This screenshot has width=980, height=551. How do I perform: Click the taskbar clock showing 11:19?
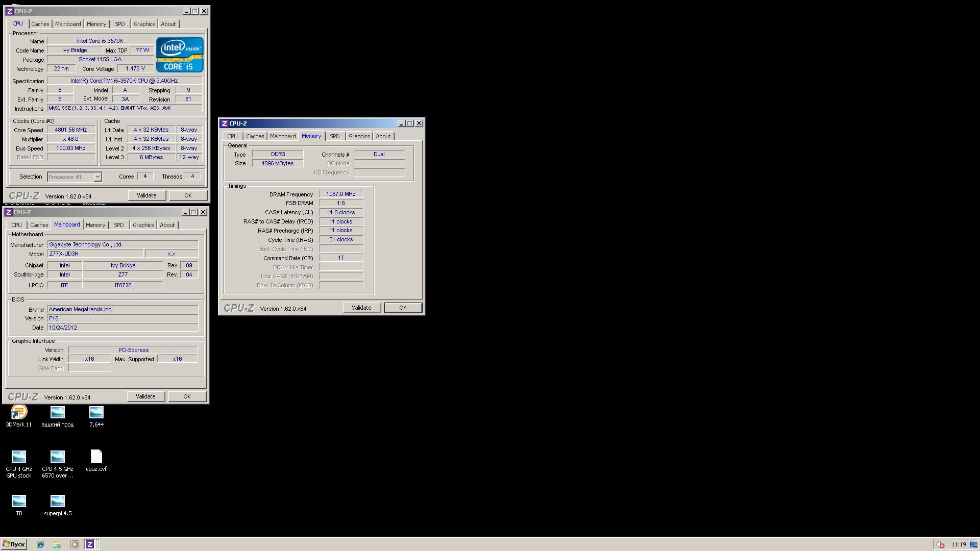coord(959,545)
